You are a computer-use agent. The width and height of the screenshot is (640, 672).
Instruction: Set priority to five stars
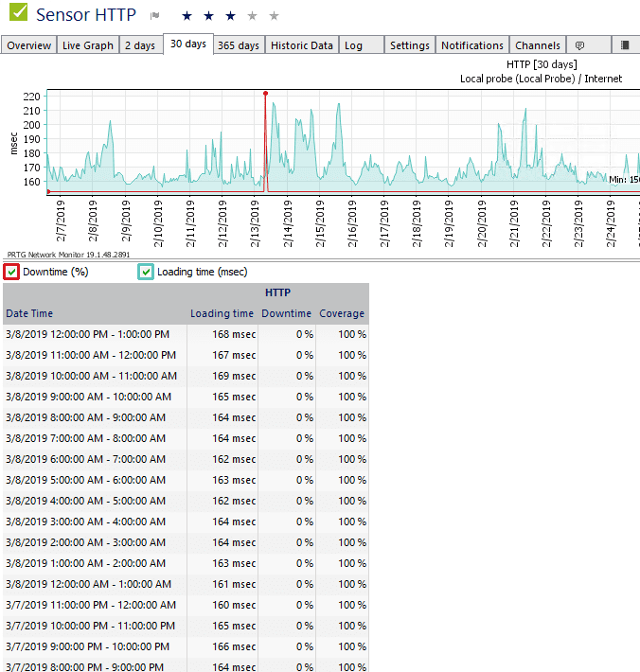274,16
